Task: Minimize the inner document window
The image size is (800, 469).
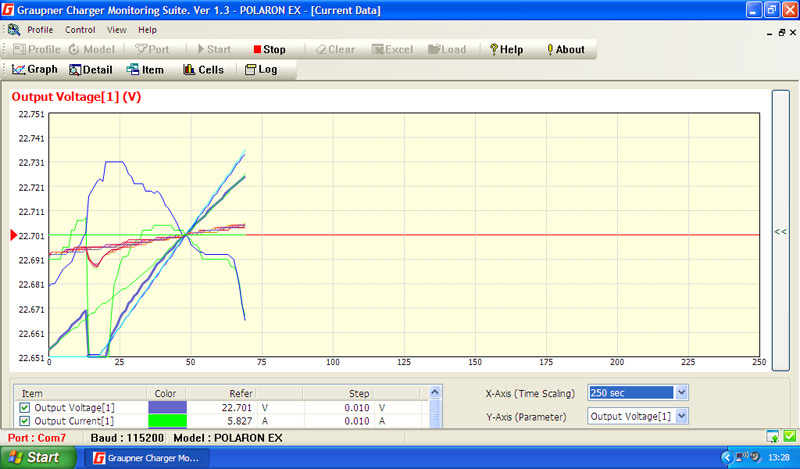Action: click(770, 33)
